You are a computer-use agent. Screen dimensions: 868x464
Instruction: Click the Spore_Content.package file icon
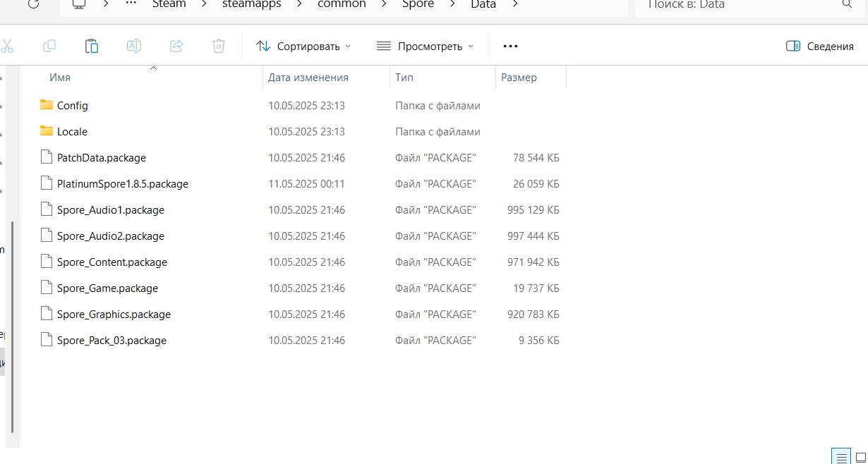tap(47, 262)
